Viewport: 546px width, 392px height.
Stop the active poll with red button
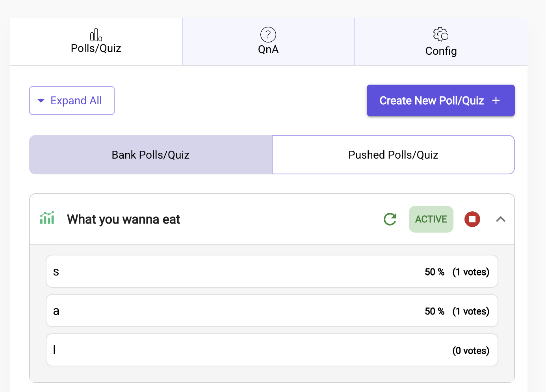472,219
